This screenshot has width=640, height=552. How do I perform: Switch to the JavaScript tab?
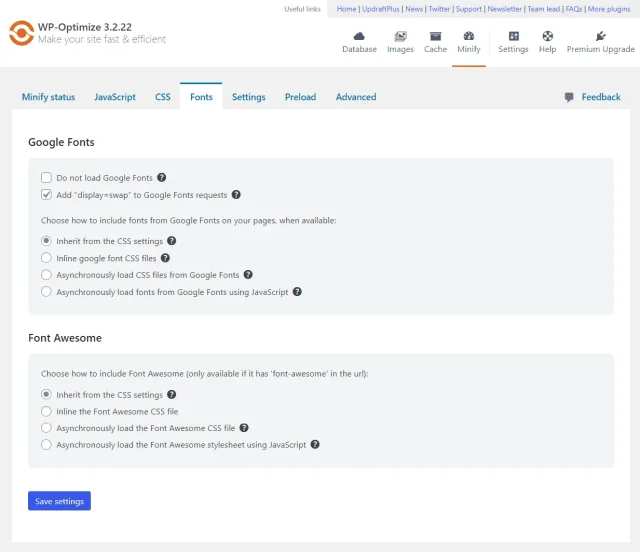115,97
